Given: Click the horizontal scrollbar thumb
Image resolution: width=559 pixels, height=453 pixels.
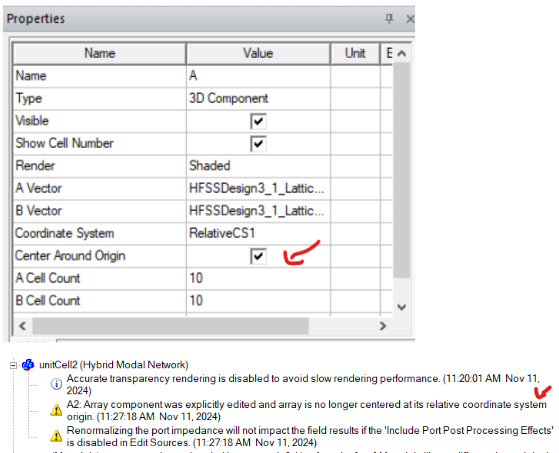Looking at the screenshot, I should click(x=170, y=326).
